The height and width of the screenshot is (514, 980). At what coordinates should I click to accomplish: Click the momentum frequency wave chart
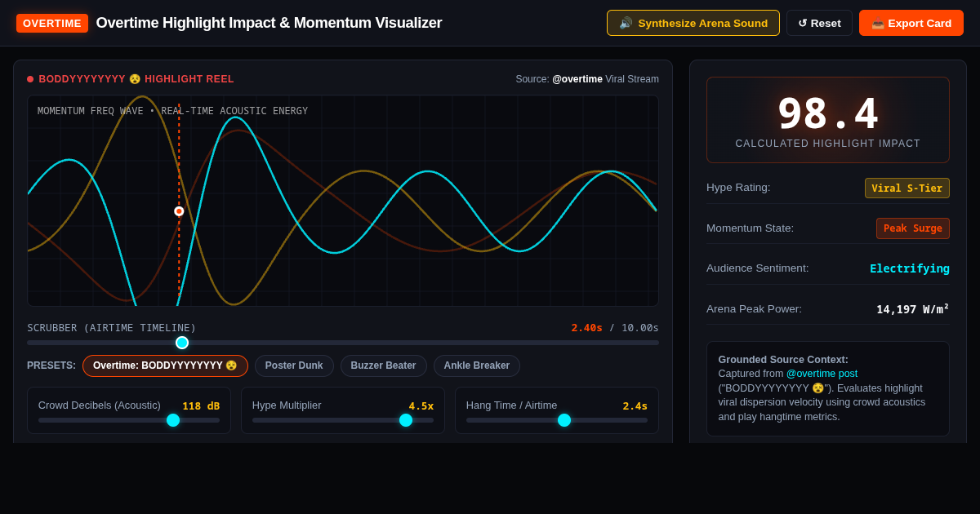[343, 201]
